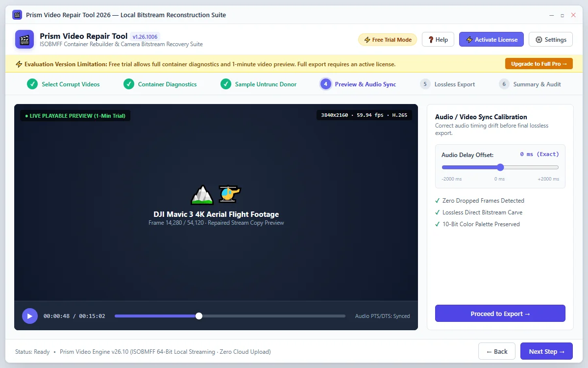Click the Audio PTS/DTS: Synced status
The image size is (588, 368).
(x=383, y=316)
